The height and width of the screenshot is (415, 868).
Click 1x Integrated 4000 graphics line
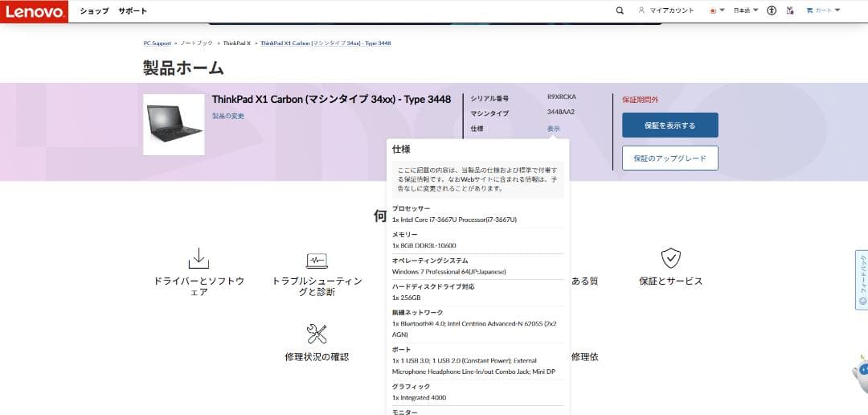(419, 398)
